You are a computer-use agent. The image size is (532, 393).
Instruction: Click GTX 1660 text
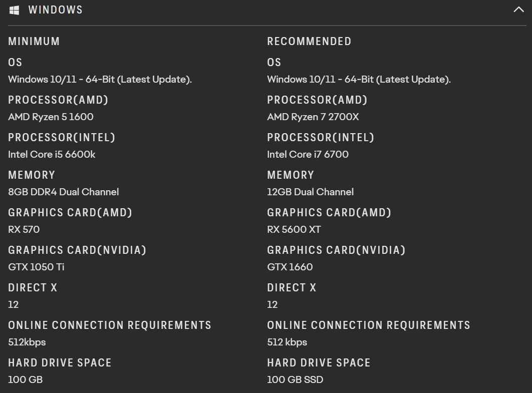[x=290, y=267]
